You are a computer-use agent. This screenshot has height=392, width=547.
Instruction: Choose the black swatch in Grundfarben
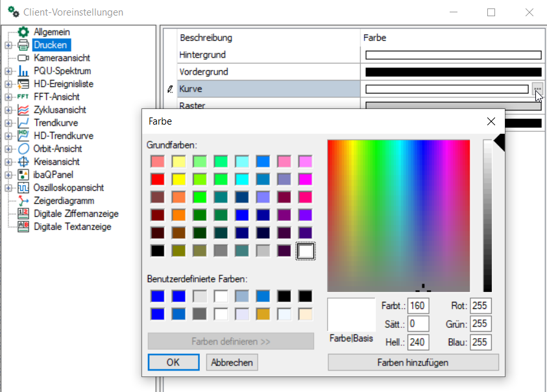[157, 251]
